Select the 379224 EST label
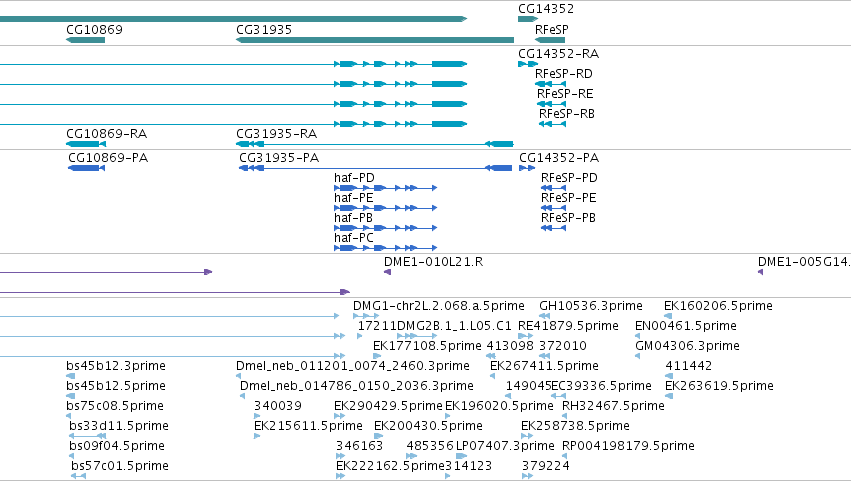851x481 pixels. tap(545, 466)
